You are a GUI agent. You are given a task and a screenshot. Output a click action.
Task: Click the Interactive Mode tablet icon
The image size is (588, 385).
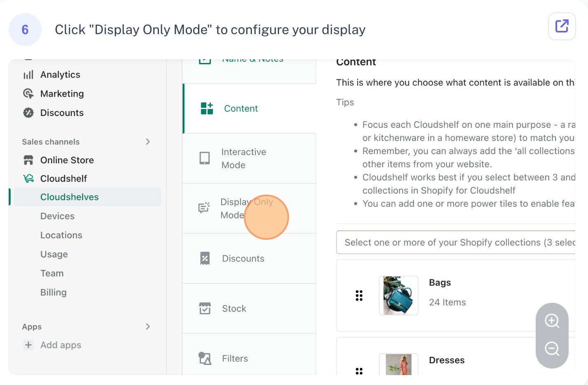point(205,158)
